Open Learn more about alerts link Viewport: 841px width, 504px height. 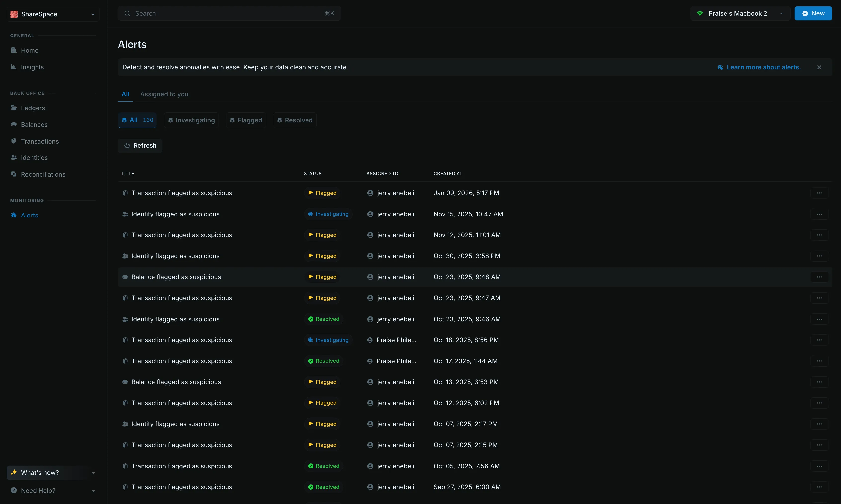point(759,67)
